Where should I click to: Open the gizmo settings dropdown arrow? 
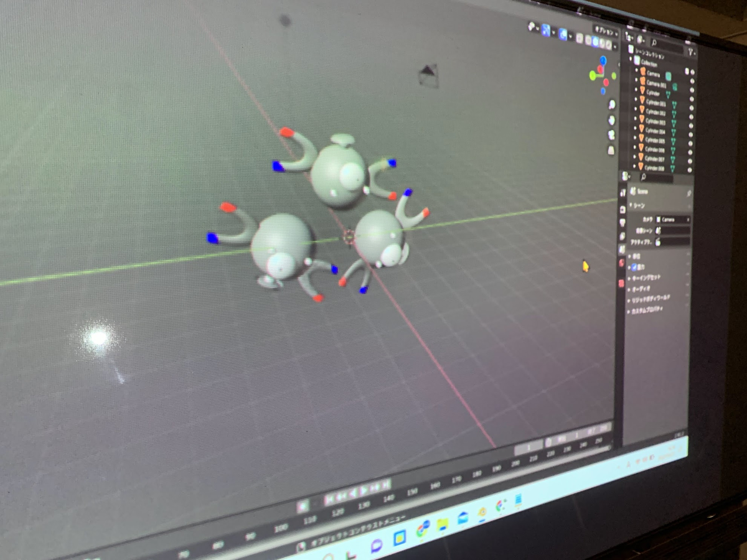coord(553,32)
